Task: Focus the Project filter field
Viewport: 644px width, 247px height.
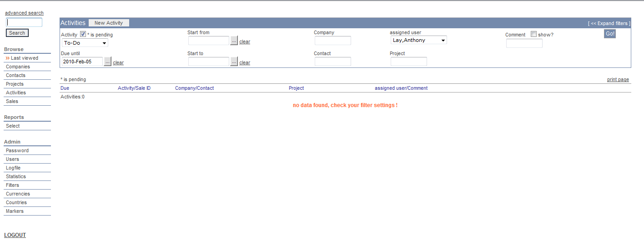Action: (409, 62)
